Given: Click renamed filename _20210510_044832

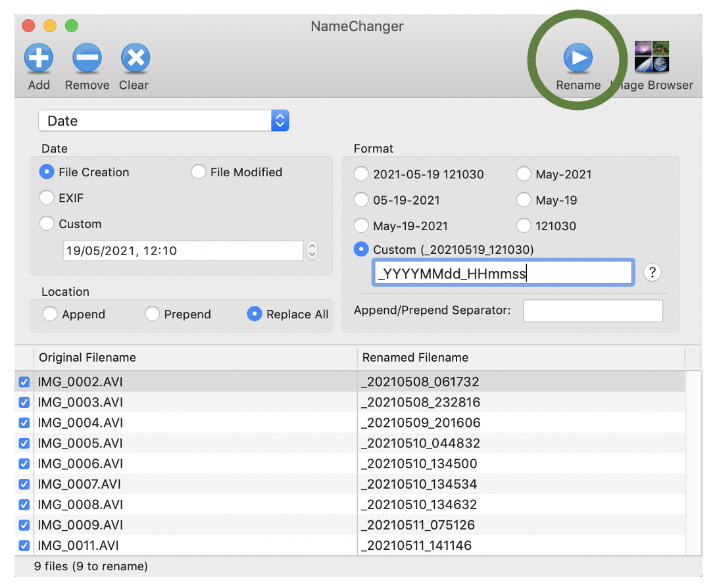Looking at the screenshot, I should coord(420,443).
